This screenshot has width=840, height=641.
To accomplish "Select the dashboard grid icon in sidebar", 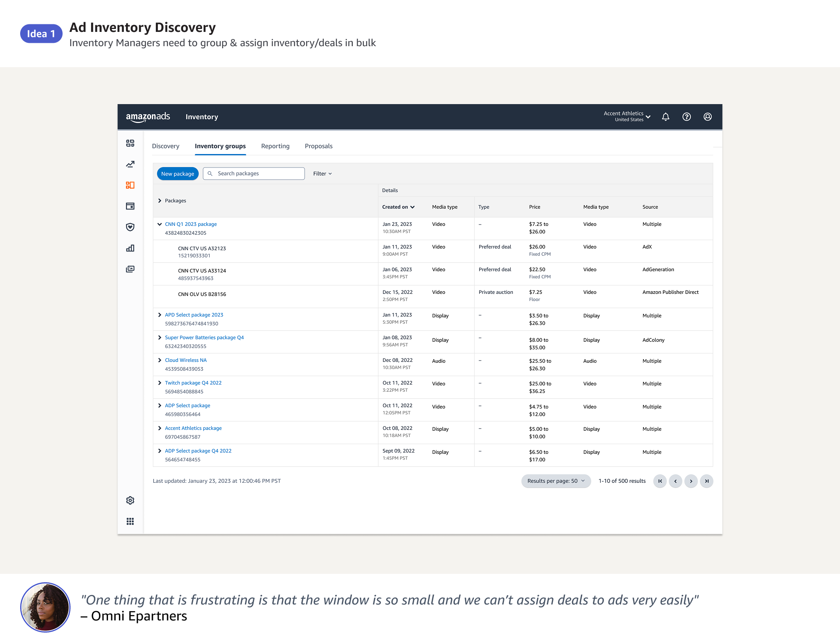I will pyautogui.click(x=130, y=143).
